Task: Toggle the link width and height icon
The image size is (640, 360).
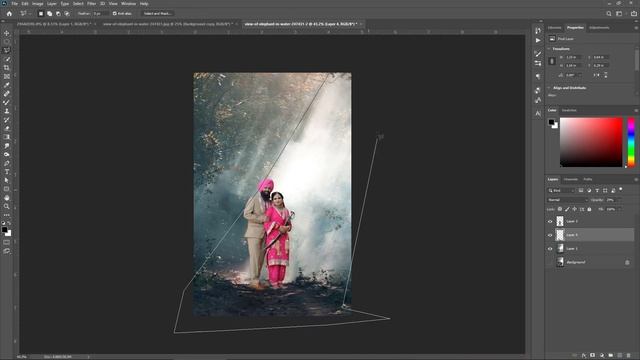Action: pyautogui.click(x=552, y=61)
